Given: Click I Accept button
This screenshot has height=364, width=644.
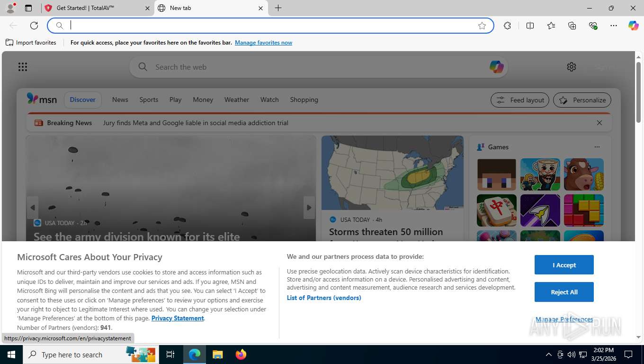Looking at the screenshot, I should click(x=564, y=265).
